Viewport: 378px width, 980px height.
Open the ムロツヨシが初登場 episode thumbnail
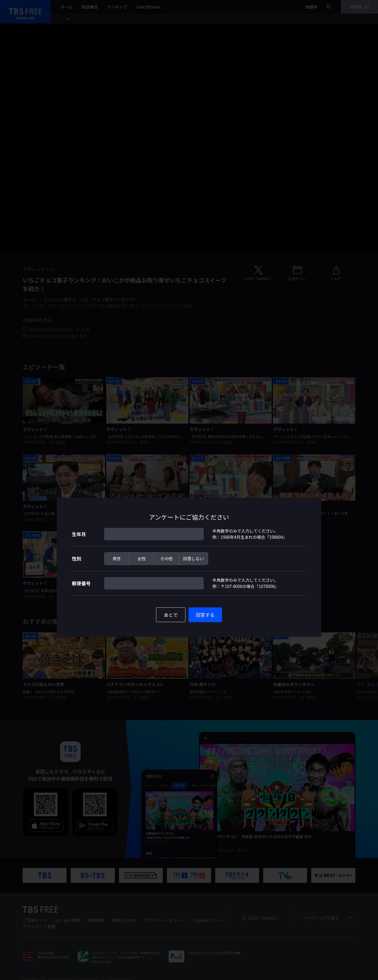click(147, 400)
